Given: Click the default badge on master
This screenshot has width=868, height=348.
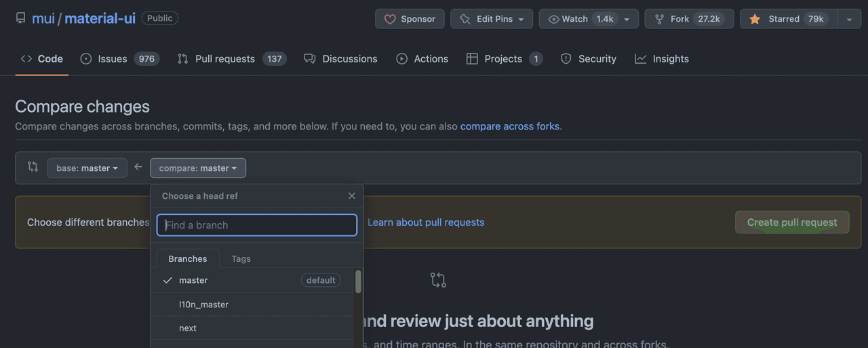Looking at the screenshot, I should (321, 280).
